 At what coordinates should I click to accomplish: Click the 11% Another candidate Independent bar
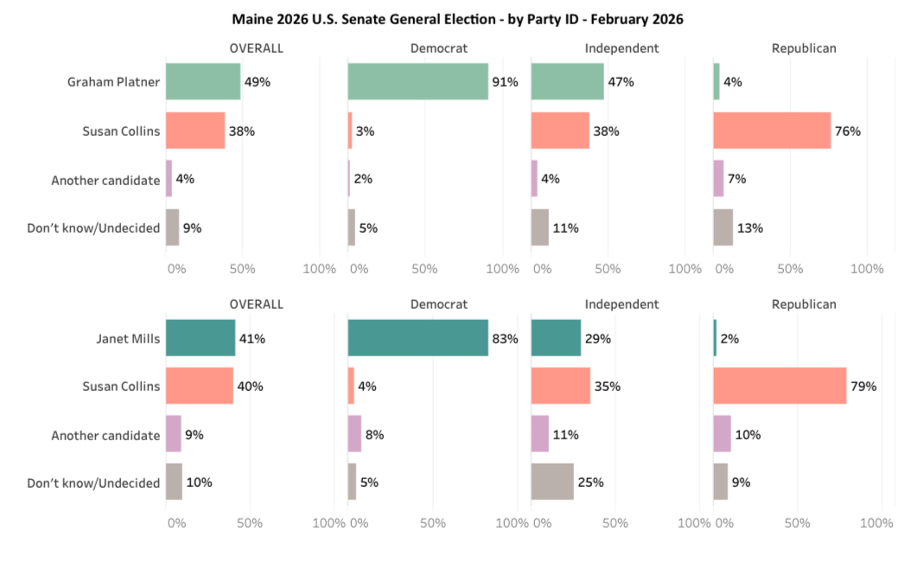point(539,434)
